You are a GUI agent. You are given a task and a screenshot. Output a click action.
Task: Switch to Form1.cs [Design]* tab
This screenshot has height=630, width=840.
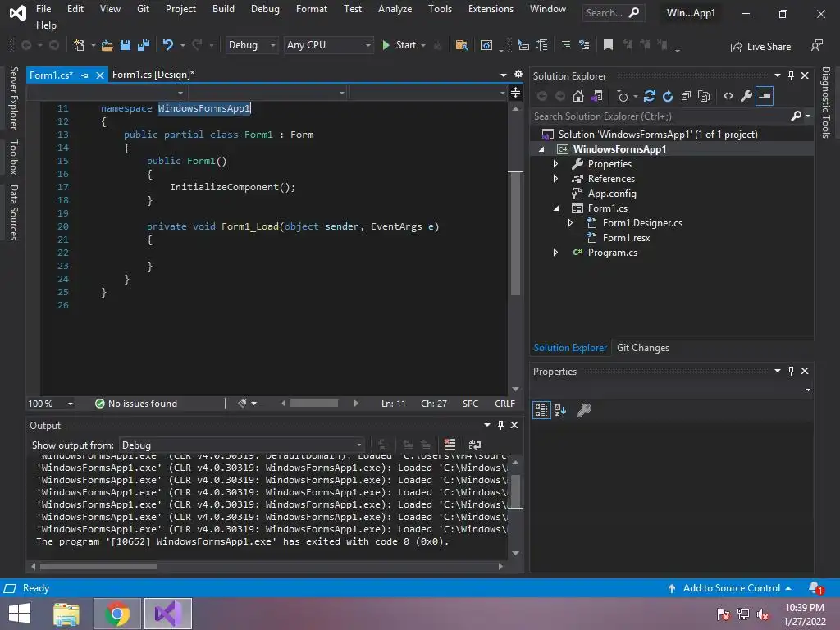(153, 75)
